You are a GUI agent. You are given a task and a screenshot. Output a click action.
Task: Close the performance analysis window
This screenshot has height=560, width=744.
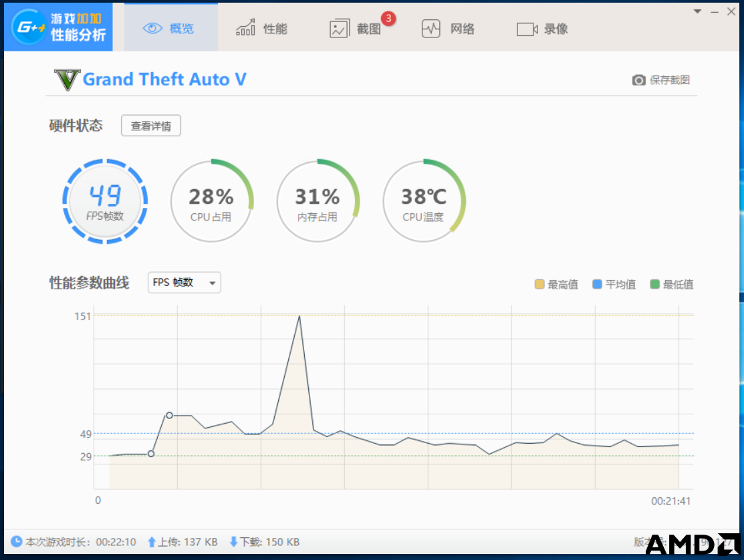(731, 12)
